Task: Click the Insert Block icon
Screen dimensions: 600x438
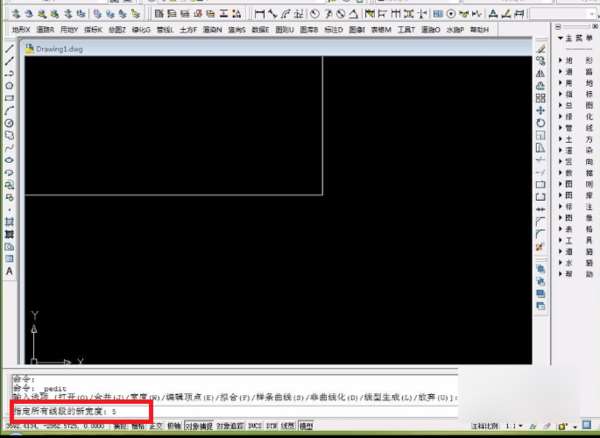Action: coord(9,185)
